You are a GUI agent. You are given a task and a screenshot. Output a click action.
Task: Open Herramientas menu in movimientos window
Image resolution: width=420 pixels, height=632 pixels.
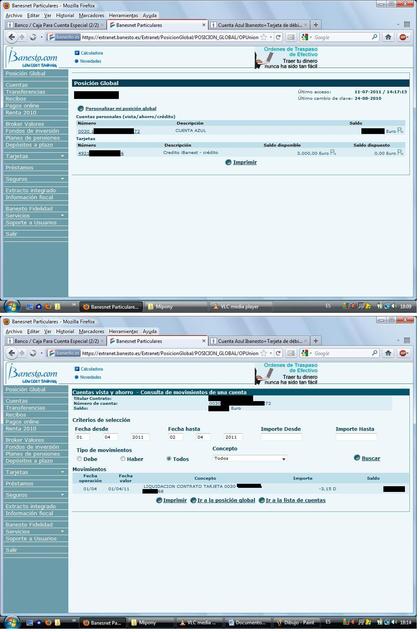coord(123,331)
